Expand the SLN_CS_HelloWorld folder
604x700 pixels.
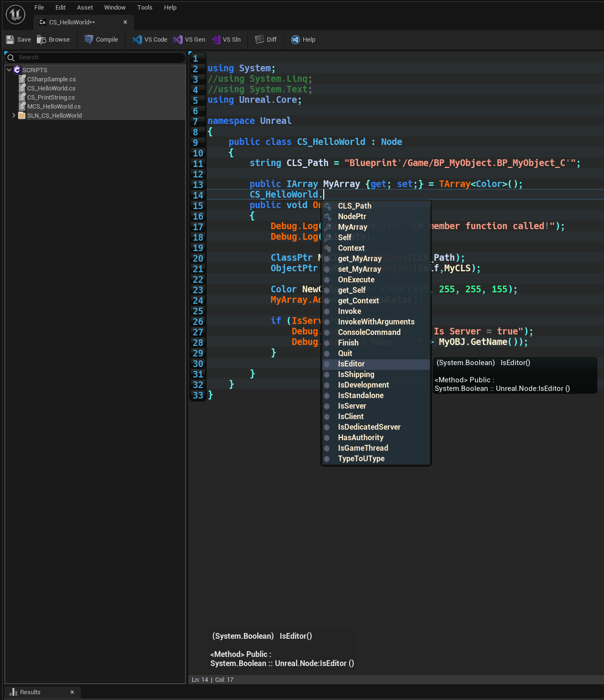click(x=14, y=115)
